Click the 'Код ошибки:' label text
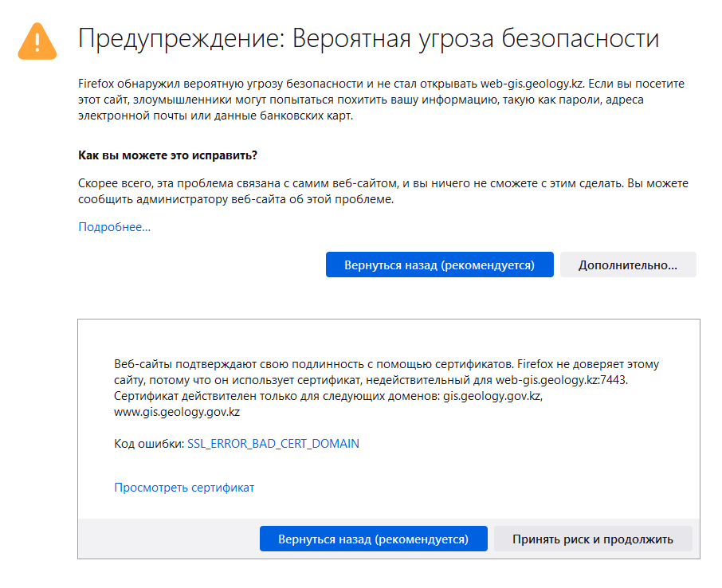 pyautogui.click(x=148, y=443)
